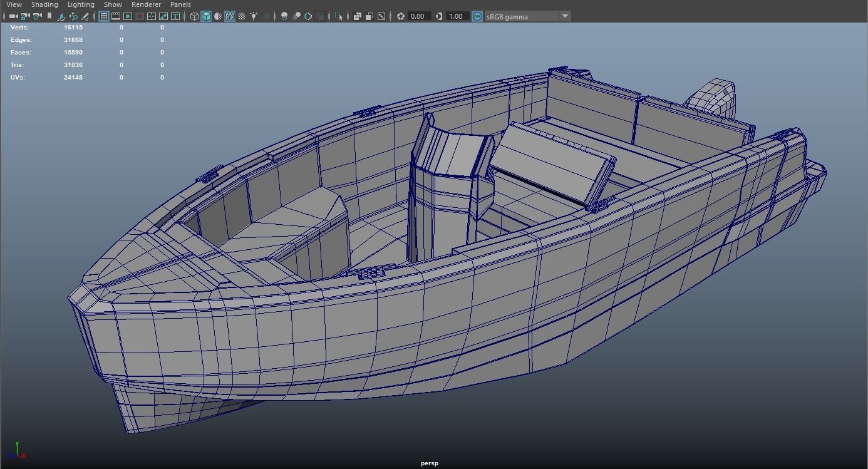Toggle the Safe Action icon

coord(163,16)
